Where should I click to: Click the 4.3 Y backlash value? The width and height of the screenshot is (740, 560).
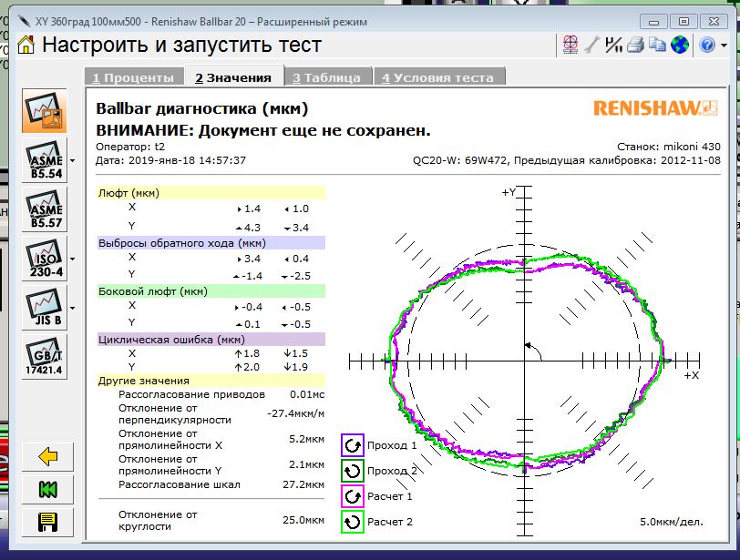(x=252, y=228)
